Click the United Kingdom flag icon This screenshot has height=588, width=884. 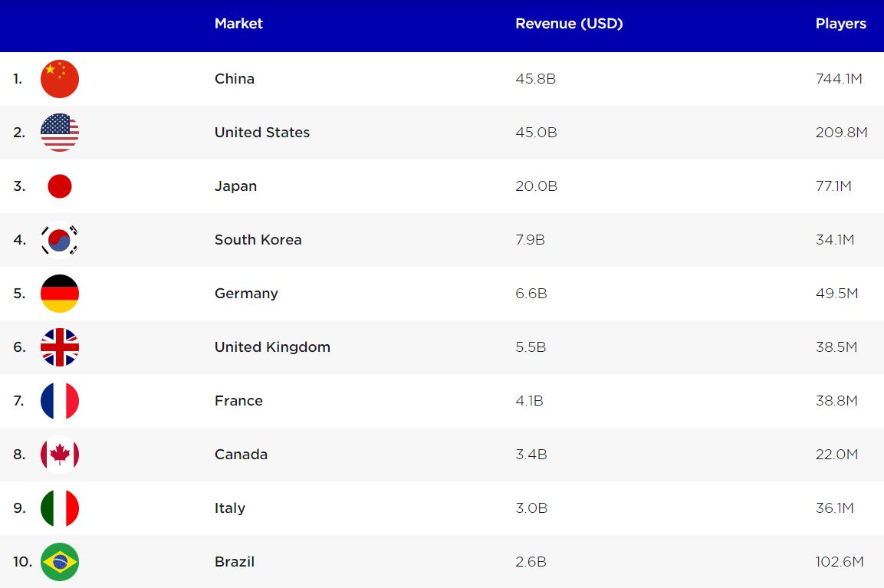pyautogui.click(x=60, y=347)
